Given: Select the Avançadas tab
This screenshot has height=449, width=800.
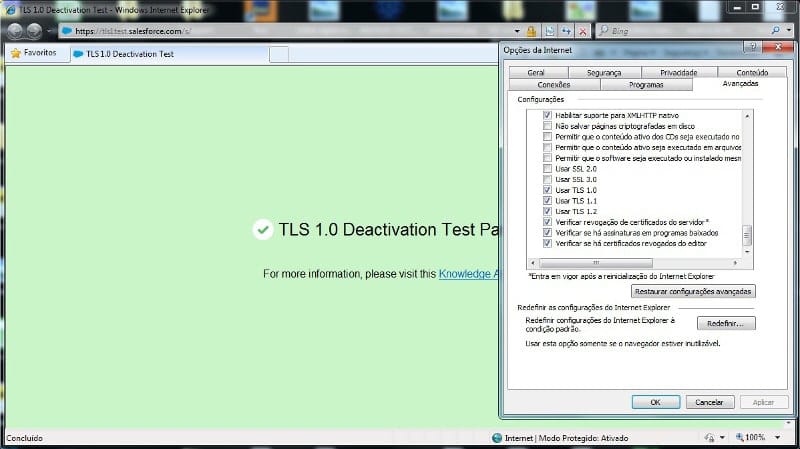Looking at the screenshot, I should 740,84.
